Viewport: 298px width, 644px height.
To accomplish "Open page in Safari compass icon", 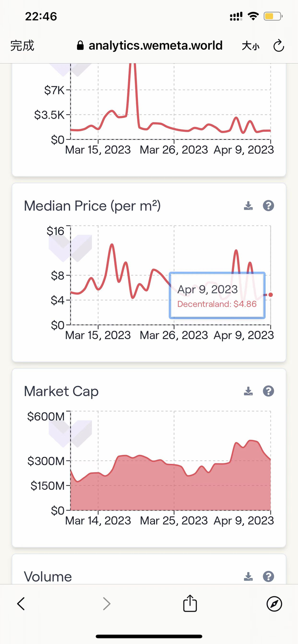I will click(x=274, y=603).
